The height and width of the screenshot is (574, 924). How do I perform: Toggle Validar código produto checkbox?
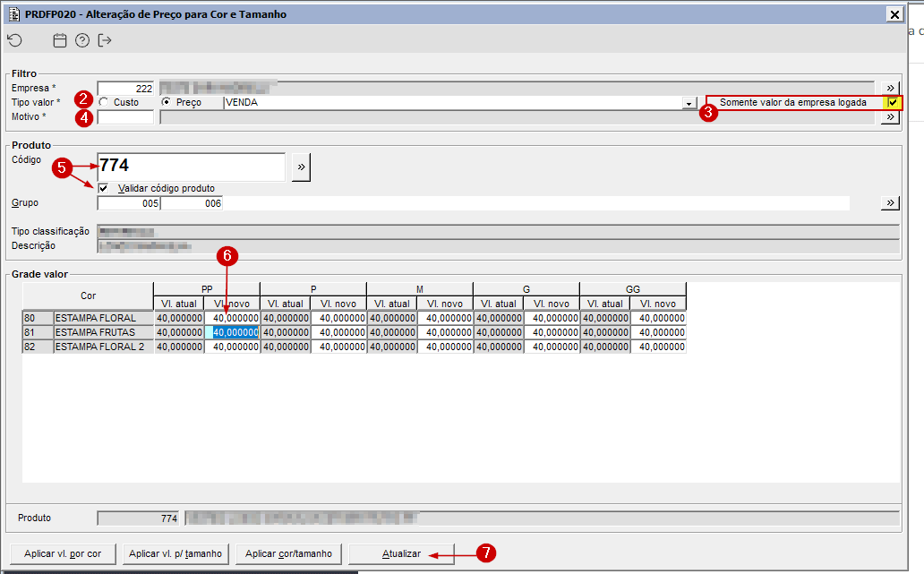click(x=103, y=188)
